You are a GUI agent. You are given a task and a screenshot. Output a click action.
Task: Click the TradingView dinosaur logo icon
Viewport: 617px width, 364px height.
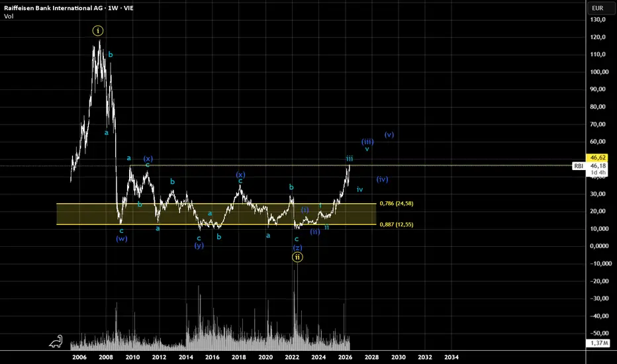tap(56, 341)
